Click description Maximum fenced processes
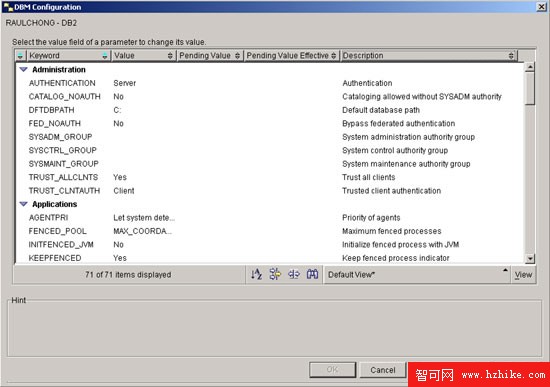550x387 pixels. pos(391,231)
